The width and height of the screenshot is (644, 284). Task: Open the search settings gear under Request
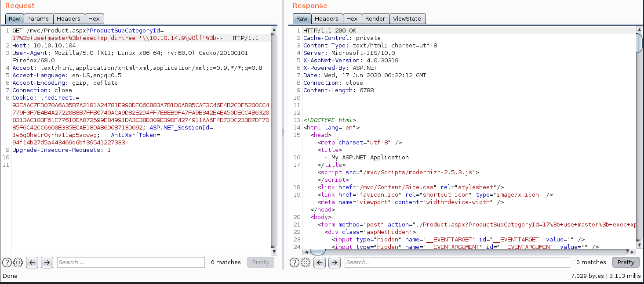pyautogui.click(x=18, y=262)
